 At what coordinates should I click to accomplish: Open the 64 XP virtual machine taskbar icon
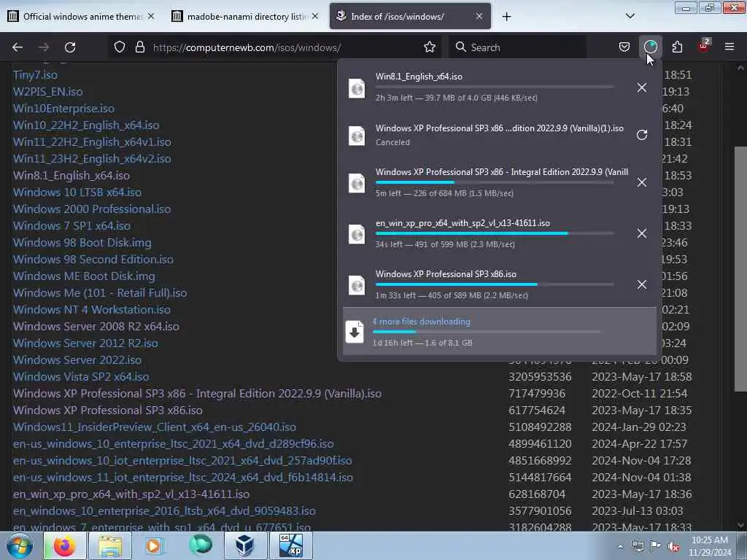pyautogui.click(x=290, y=545)
